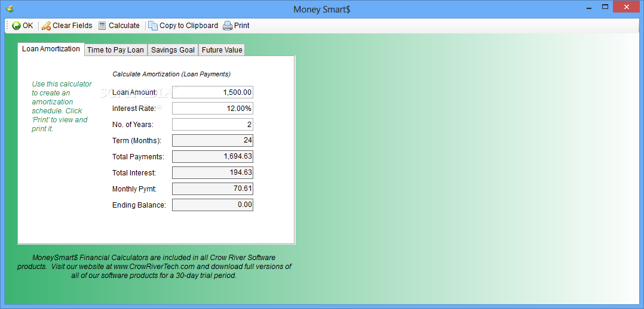
Task: Click the Copy to Clipboard pages icon
Action: (153, 26)
